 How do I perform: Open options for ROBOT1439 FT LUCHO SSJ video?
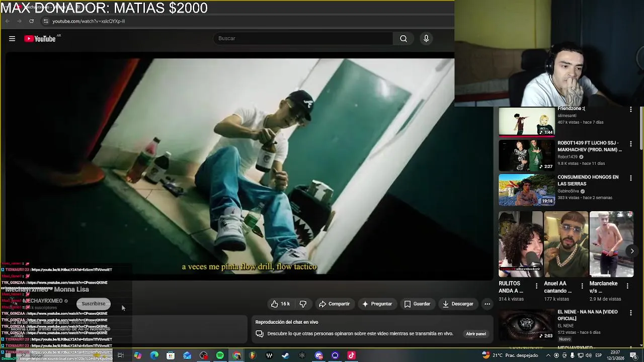click(x=631, y=144)
